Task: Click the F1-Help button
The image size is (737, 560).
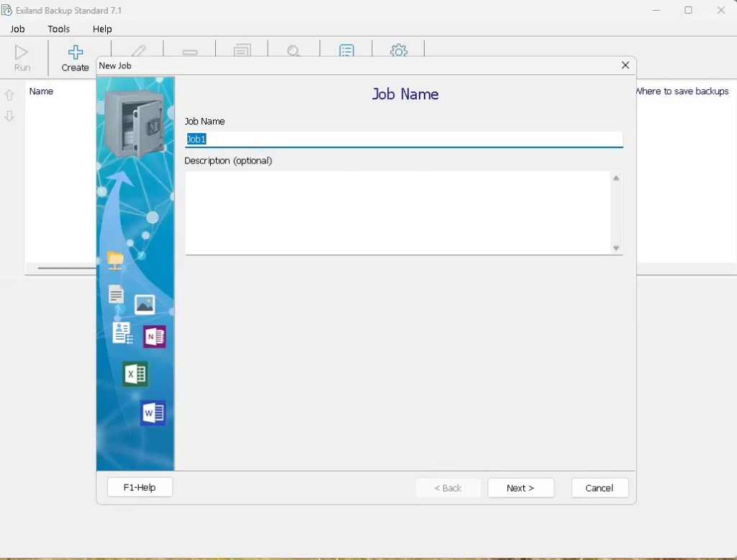Action: tap(140, 487)
